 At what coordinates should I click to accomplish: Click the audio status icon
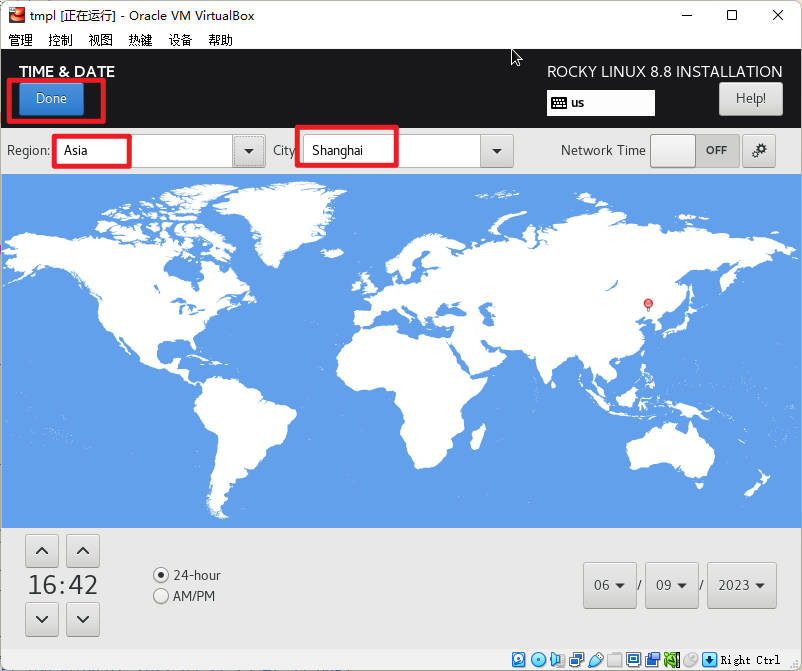click(557, 660)
